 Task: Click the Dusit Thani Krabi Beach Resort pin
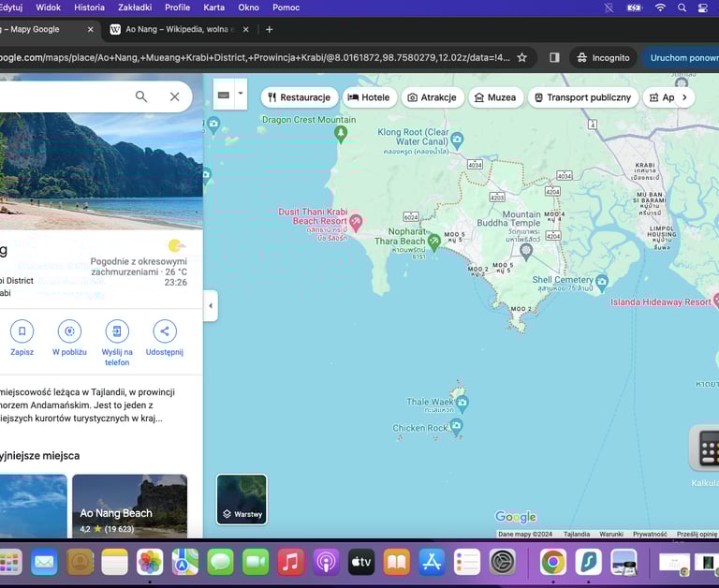356,223
